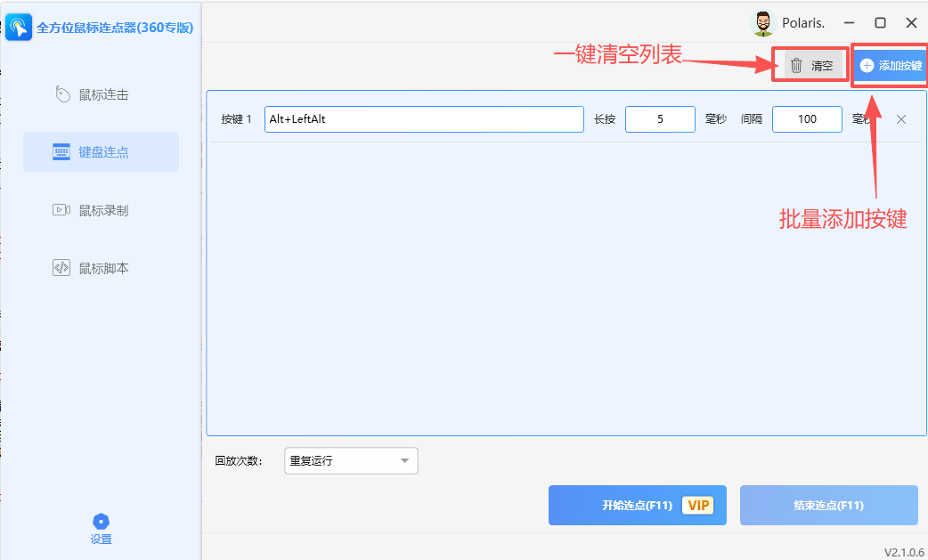Remove the 按键1 entry using the X
This screenshot has width=928, height=560.
pos(900,118)
